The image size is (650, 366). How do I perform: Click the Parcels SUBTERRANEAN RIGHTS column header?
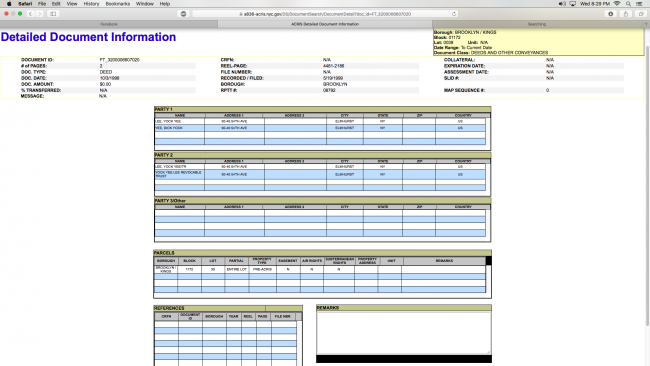click(339, 261)
